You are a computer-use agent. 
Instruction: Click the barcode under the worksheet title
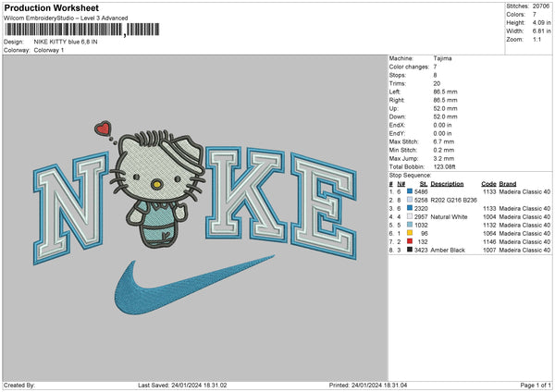[x=81, y=30]
